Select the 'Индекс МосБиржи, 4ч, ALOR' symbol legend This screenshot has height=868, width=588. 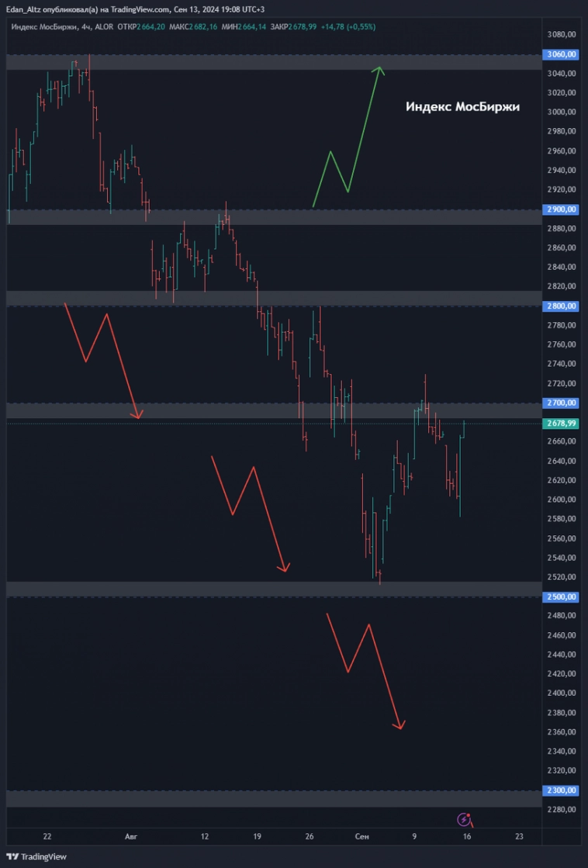click(62, 26)
